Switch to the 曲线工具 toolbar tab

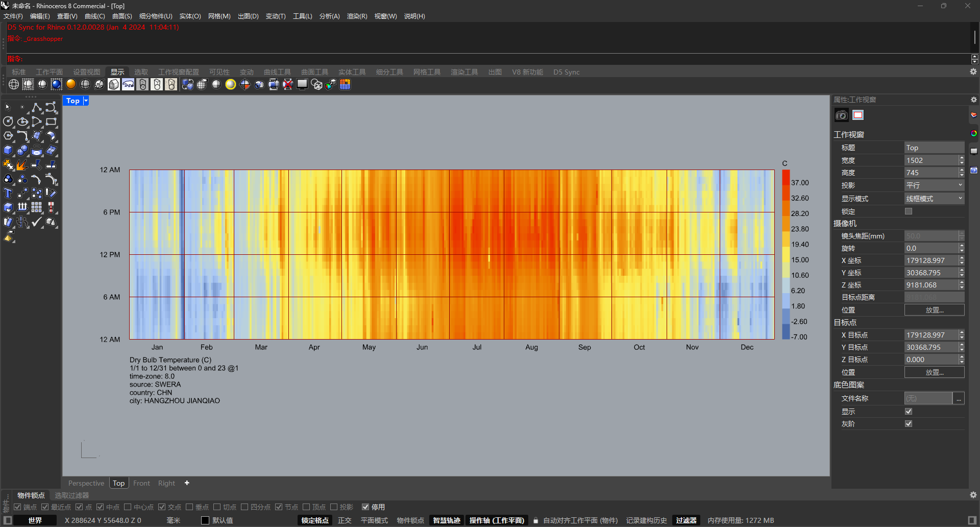tap(277, 72)
